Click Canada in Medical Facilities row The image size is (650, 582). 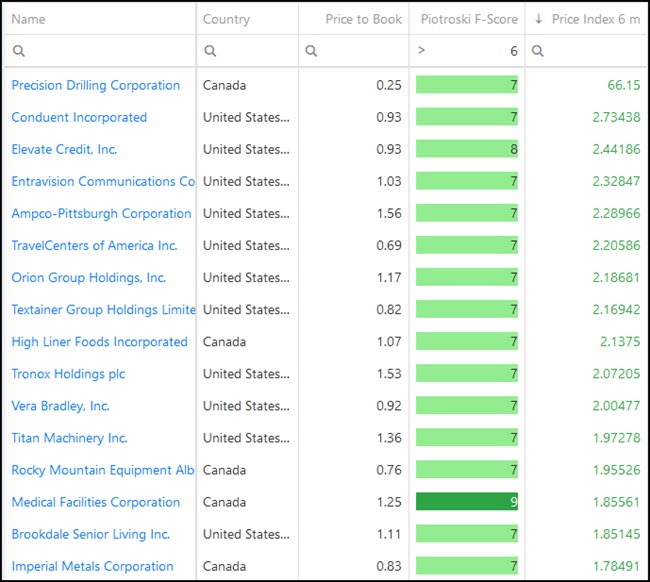pyautogui.click(x=224, y=502)
